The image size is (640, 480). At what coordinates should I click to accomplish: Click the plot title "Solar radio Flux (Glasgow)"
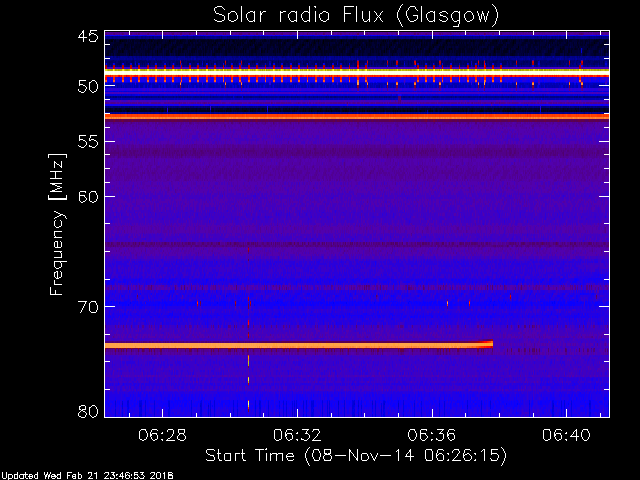tap(356, 16)
